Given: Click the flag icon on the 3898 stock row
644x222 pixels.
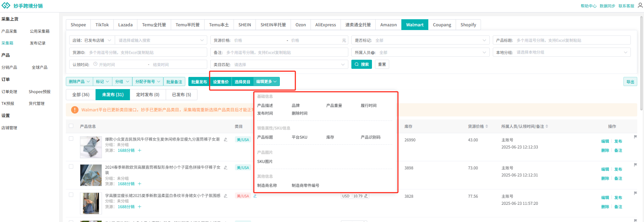Looking at the screenshot, I should coord(635,165).
